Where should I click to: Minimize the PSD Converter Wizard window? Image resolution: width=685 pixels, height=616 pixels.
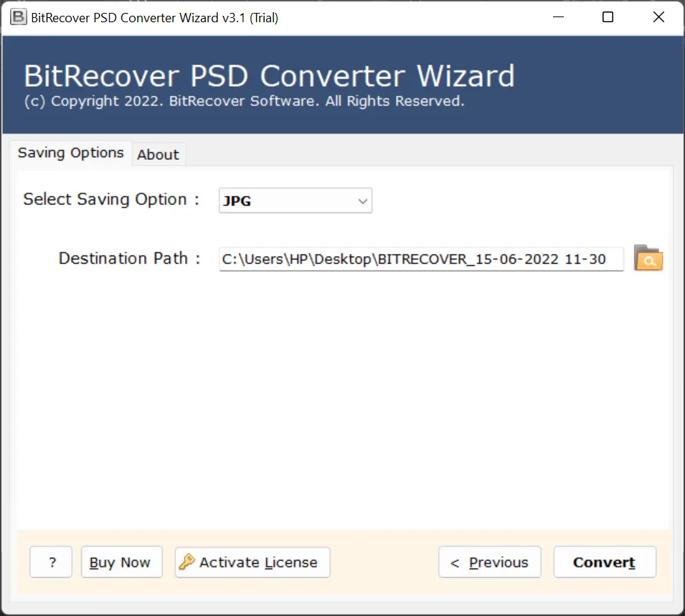557,17
